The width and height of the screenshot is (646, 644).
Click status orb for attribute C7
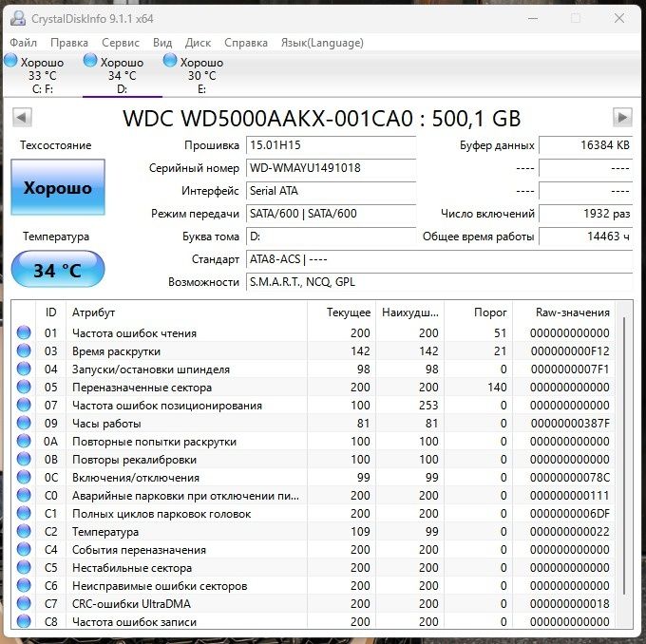(x=24, y=603)
